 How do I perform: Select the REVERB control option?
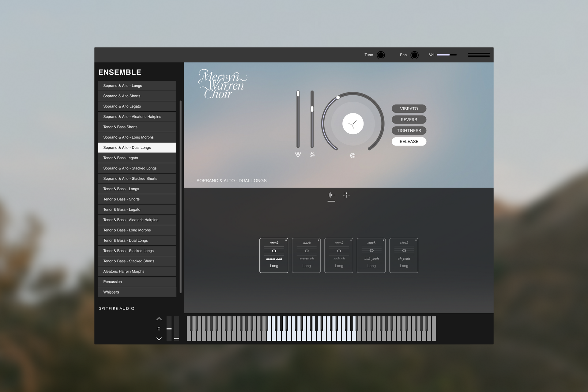coord(409,120)
